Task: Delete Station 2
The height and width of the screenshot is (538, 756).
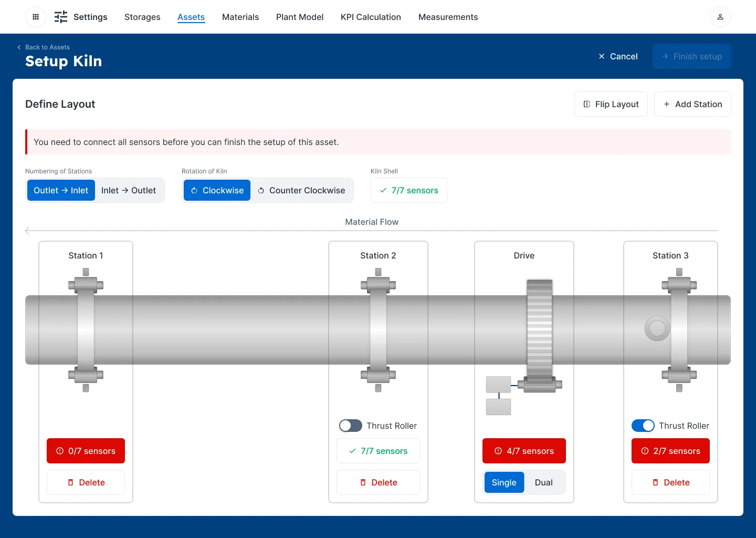Action: [x=378, y=482]
